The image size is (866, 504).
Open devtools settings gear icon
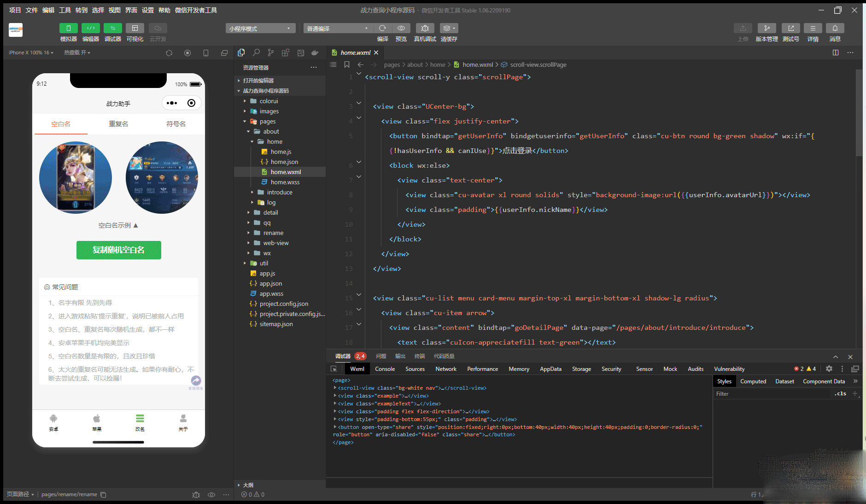(x=829, y=369)
